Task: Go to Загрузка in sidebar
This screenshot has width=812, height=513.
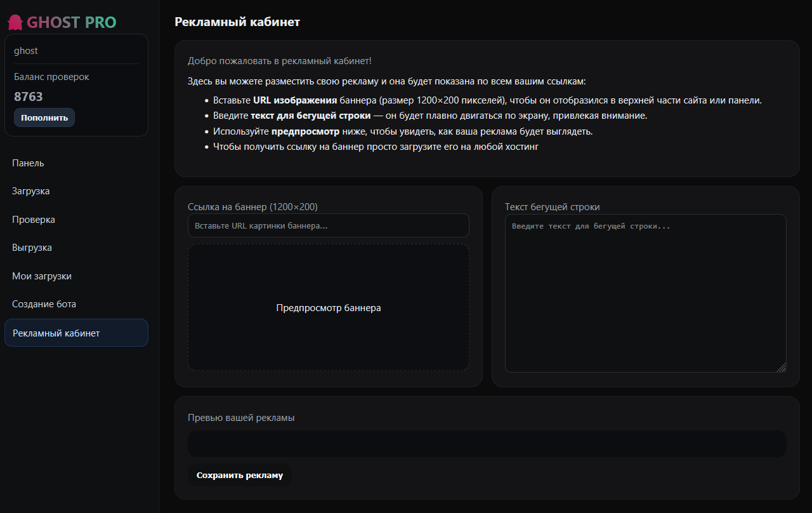Action: (76, 191)
